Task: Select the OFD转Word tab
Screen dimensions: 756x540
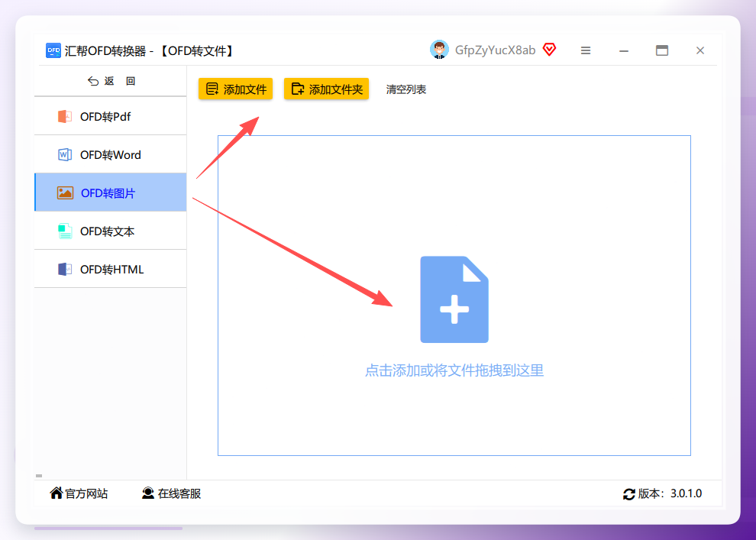Action: (x=111, y=154)
